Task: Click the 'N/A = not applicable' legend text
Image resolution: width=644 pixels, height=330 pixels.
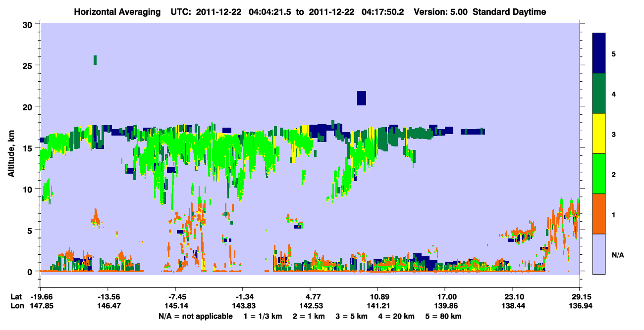Action: [x=196, y=316]
